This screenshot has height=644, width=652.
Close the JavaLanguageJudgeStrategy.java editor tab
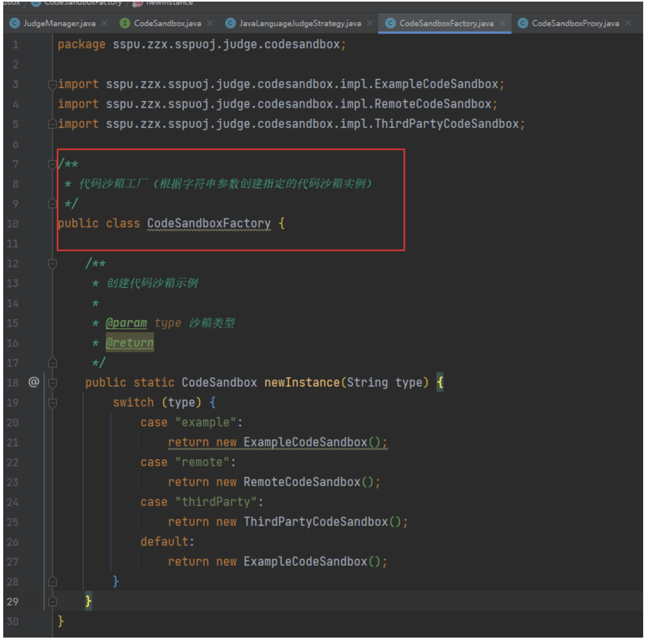pyautogui.click(x=370, y=23)
